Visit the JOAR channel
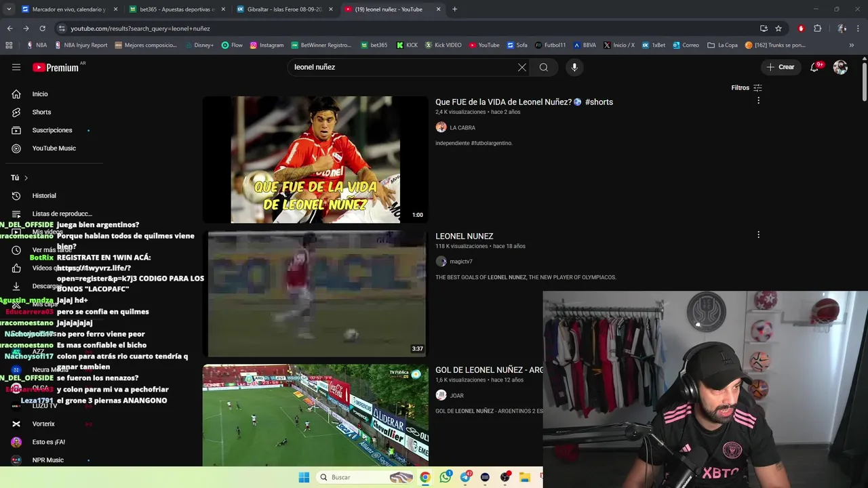The image size is (868, 488). pos(457,396)
